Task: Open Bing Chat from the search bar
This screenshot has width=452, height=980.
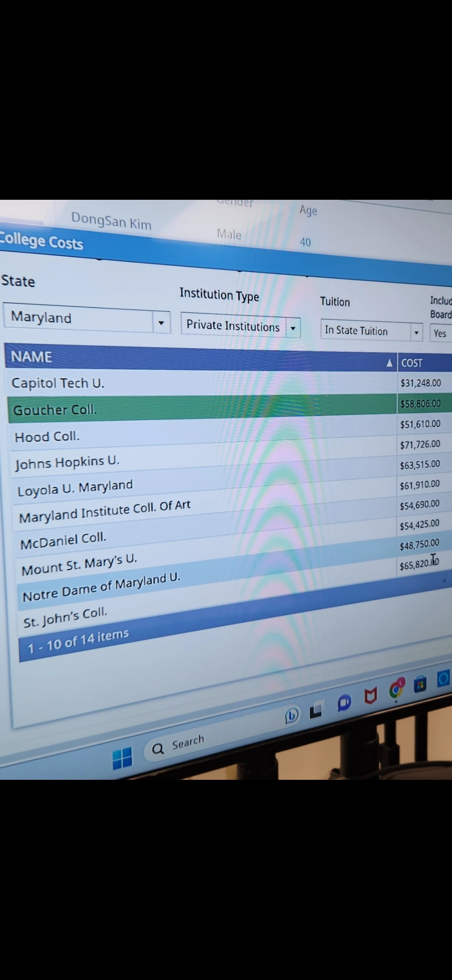Action: pyautogui.click(x=292, y=716)
